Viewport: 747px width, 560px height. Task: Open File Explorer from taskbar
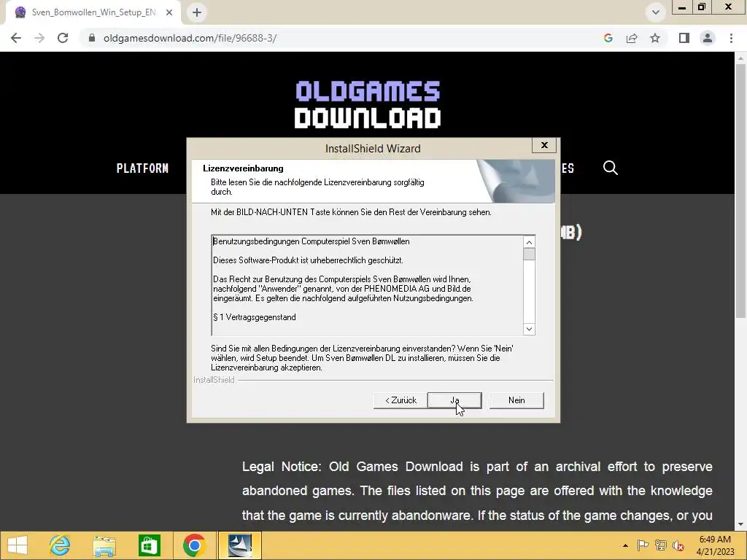[104, 545]
